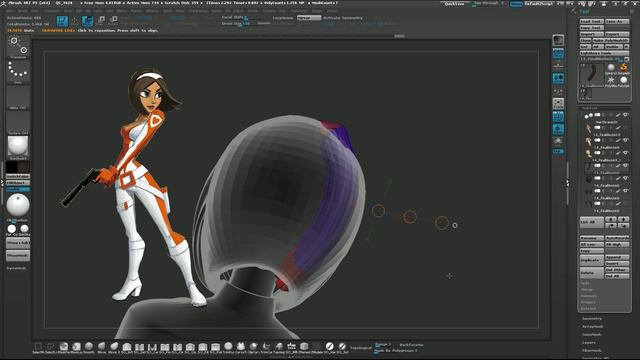Expand the Merge section in SubTool
Screen dimensions: 640x360
587,289
